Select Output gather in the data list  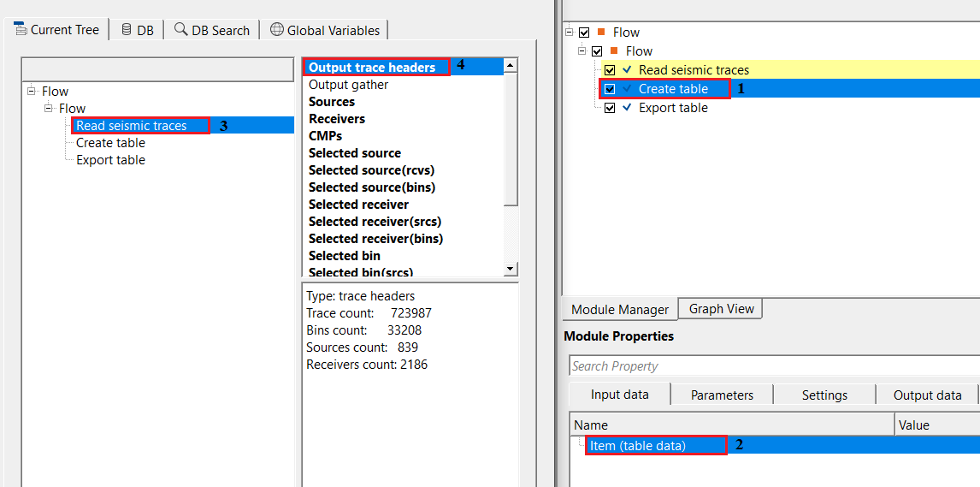pos(348,85)
